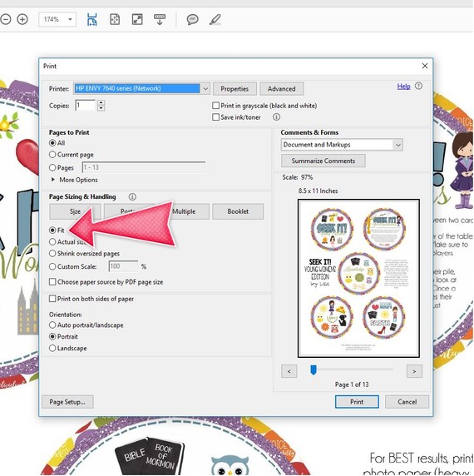The height and width of the screenshot is (476, 474).
Task: Select Portrait orientation radio button
Action: [52, 337]
